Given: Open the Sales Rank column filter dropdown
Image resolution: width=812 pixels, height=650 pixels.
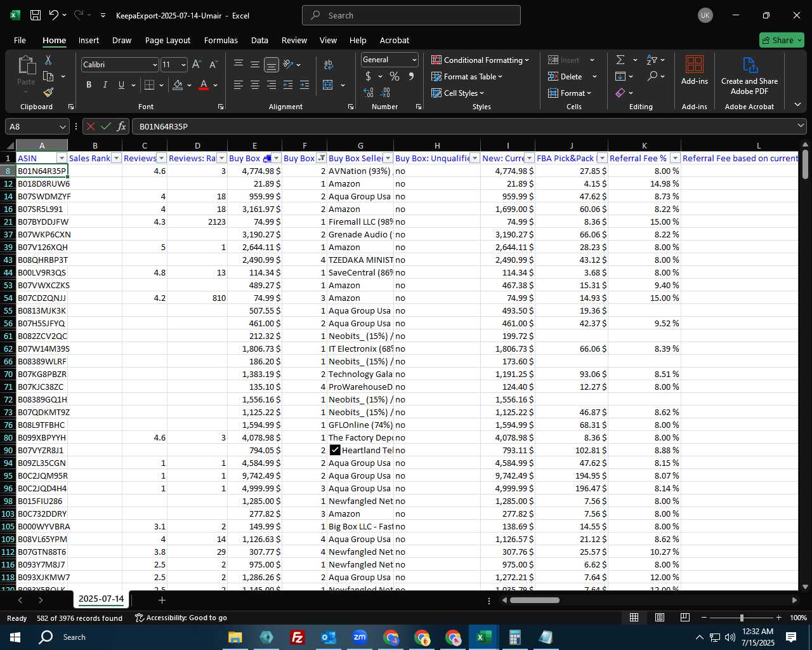Looking at the screenshot, I should coord(116,158).
